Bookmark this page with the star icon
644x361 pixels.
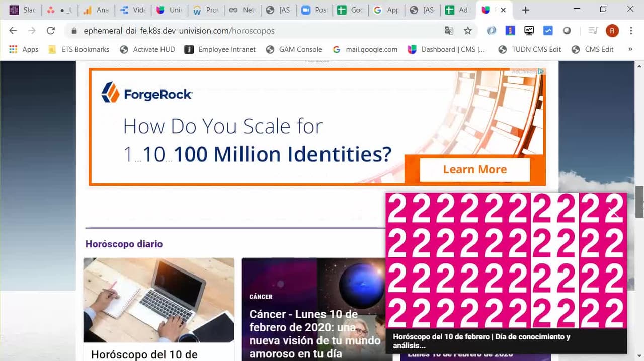click(x=468, y=31)
